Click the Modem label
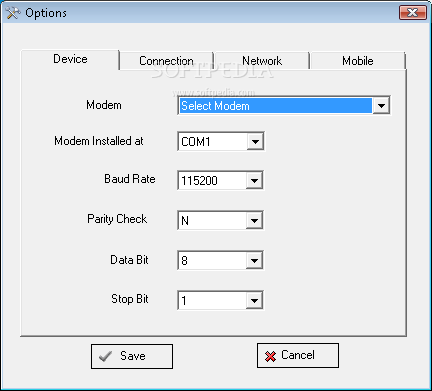The width and height of the screenshot is (432, 391). [x=104, y=105]
